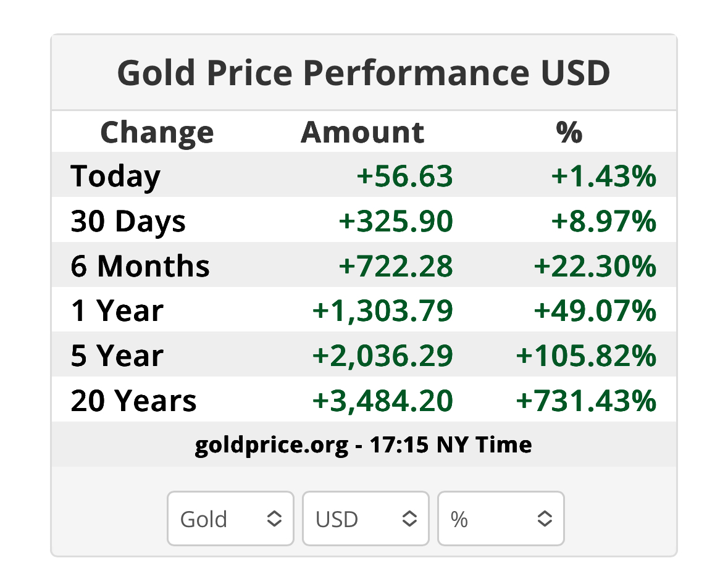Click the Gold Price Performance USD title
Screen dimensions: 728x587
coord(364,73)
